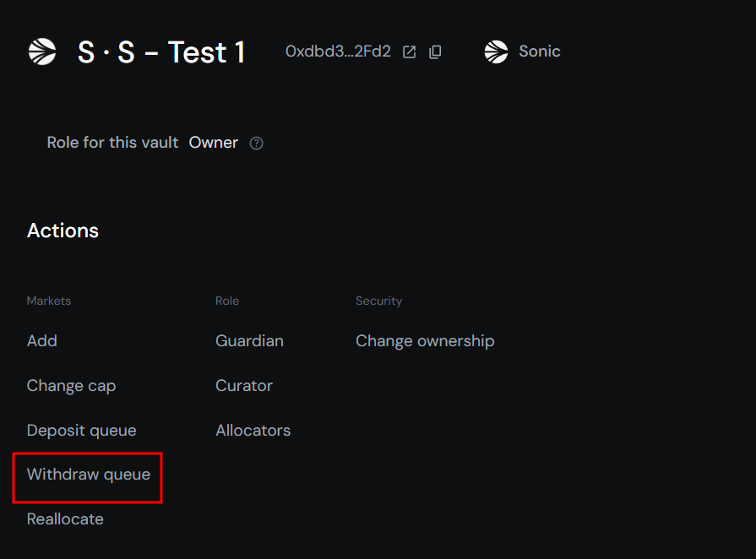Open the help tooltip beside the Owner role
Screen dimensions: 756x559
tap(256, 143)
